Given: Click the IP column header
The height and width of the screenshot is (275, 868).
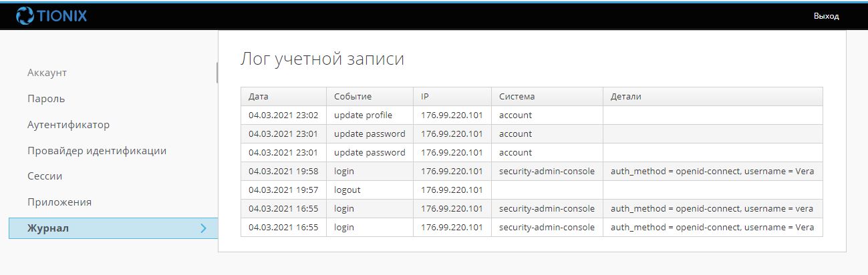Looking at the screenshot, I should pyautogui.click(x=425, y=97).
